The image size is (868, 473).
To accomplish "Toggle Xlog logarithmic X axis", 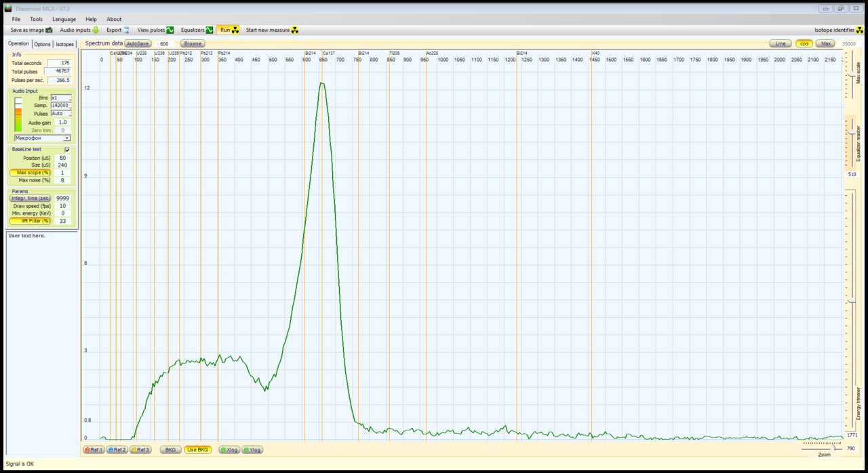I will pos(229,450).
